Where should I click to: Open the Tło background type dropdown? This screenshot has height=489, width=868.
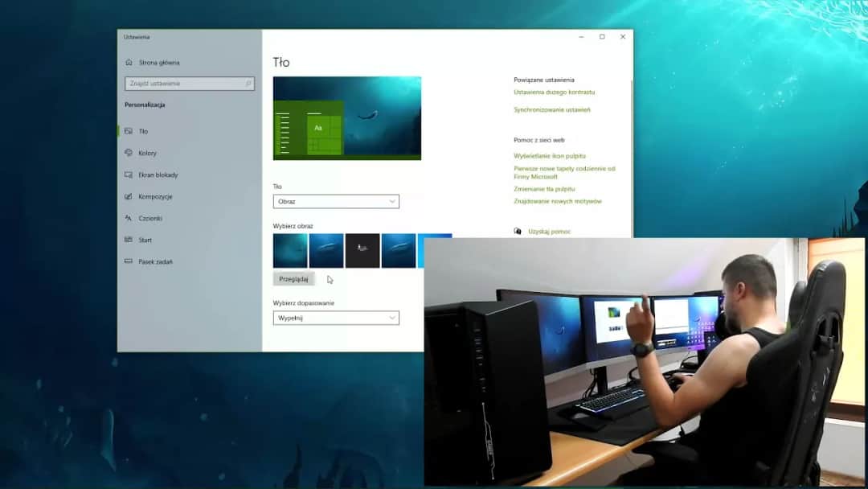point(336,201)
